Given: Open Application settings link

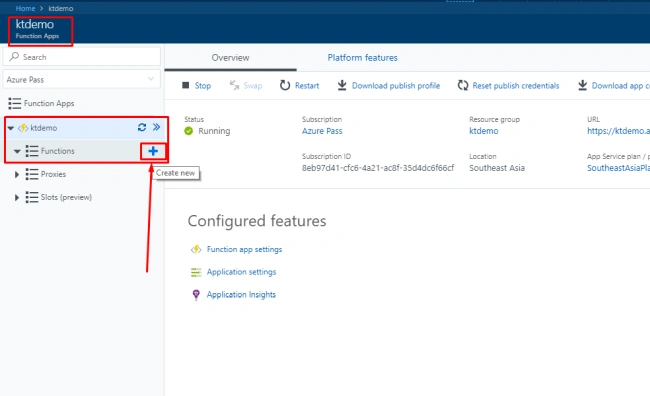Looking at the screenshot, I should (x=241, y=272).
